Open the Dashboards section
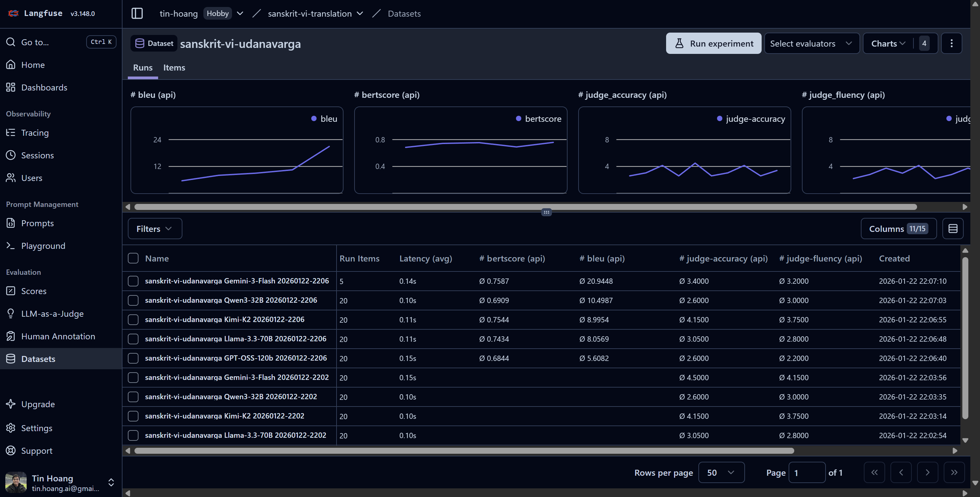This screenshot has width=980, height=497. tap(45, 87)
